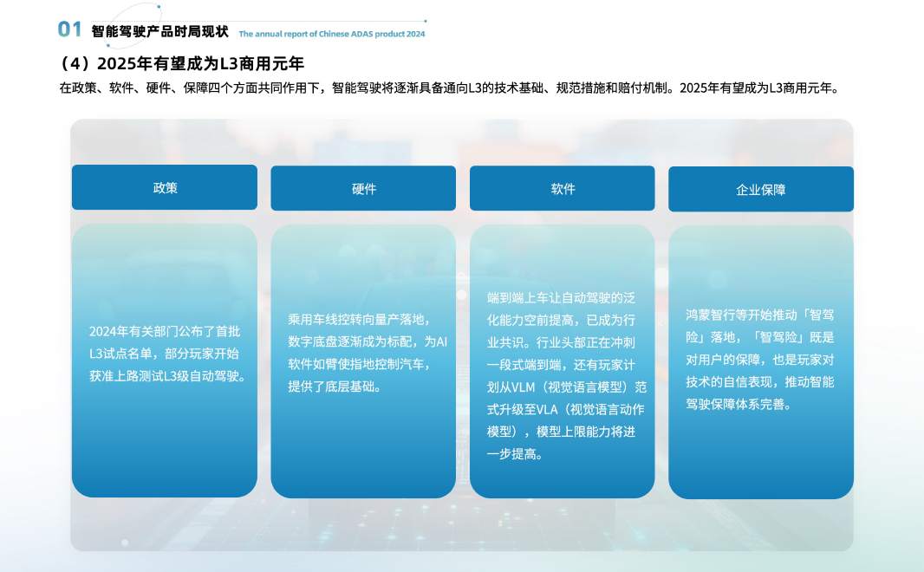
Task: Toggle the 硬件 (Hardware) column header
Action: pos(363,188)
